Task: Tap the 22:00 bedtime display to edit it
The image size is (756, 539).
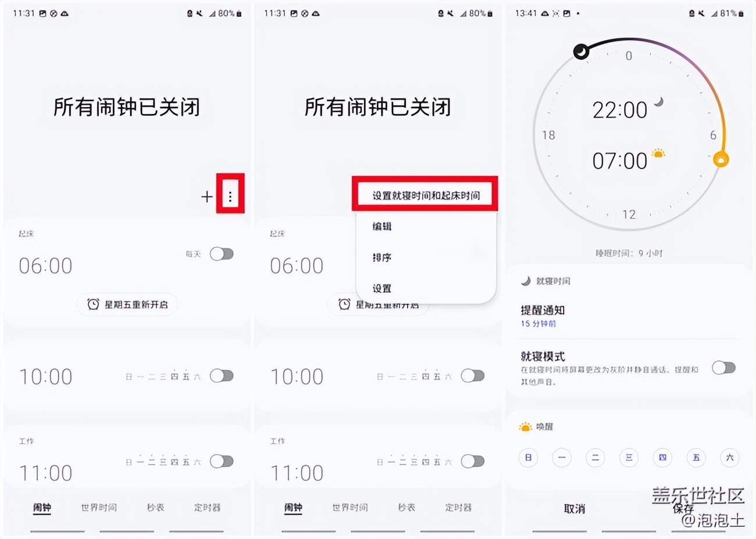Action: [619, 109]
